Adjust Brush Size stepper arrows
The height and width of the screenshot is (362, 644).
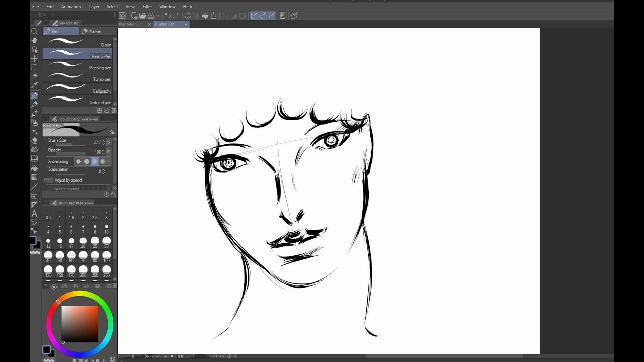pos(103,142)
